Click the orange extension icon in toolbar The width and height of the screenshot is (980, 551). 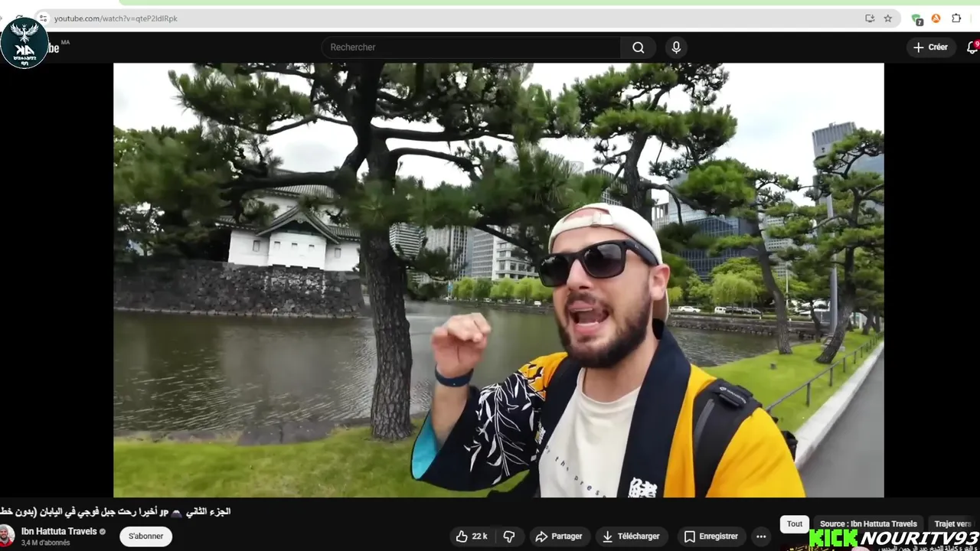(936, 18)
